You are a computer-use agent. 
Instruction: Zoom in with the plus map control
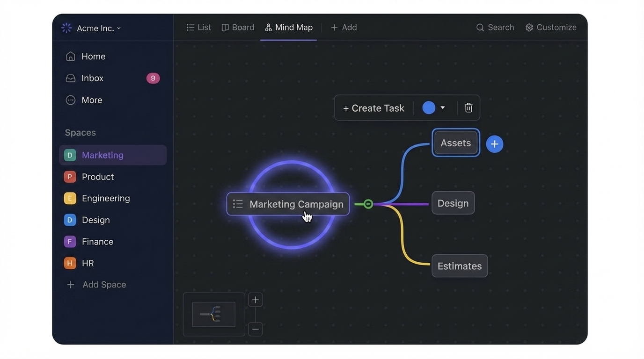pyautogui.click(x=256, y=300)
